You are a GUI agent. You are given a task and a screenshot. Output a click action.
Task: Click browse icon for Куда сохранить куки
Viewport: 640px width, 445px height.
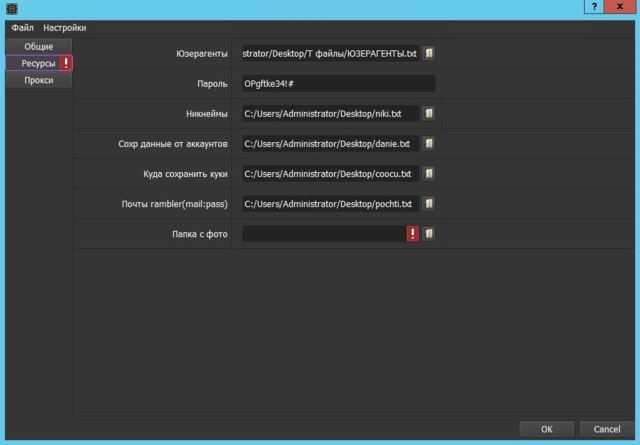coord(428,174)
